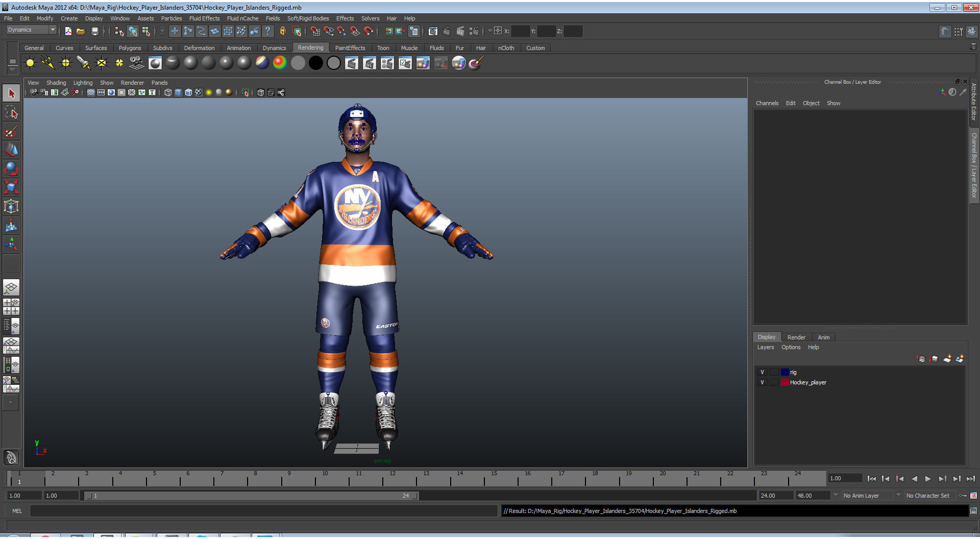Assign the layered shader striped ball
The height and width of the screenshot is (539, 980).
click(262, 63)
